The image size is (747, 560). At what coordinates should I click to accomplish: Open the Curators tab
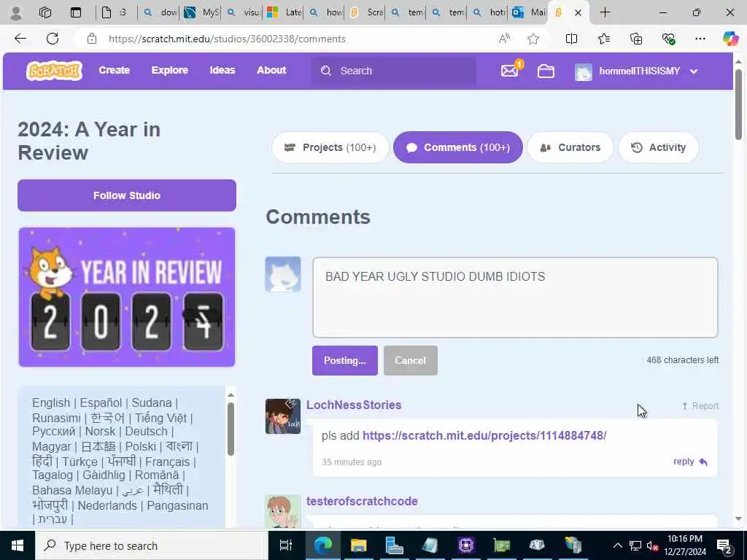[570, 147]
